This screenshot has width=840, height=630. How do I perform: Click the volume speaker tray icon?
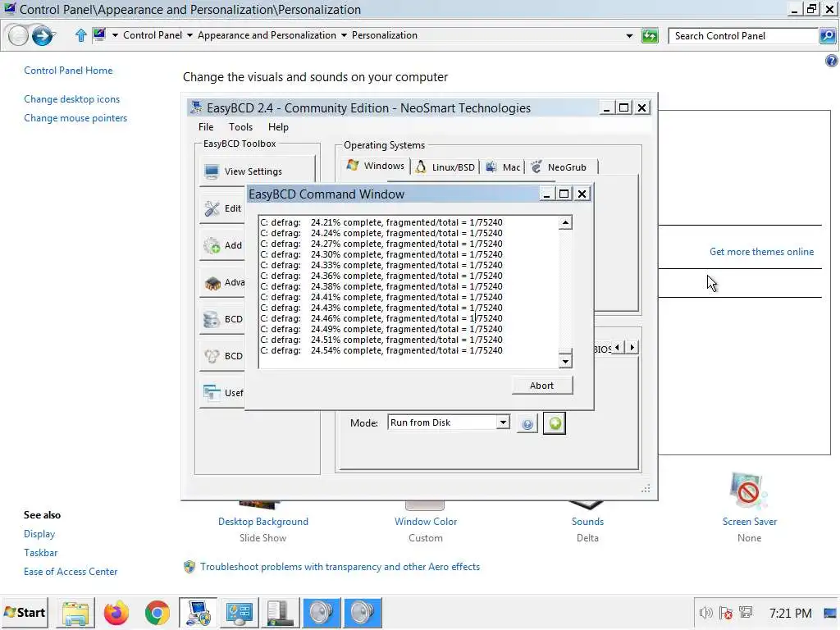pos(705,613)
